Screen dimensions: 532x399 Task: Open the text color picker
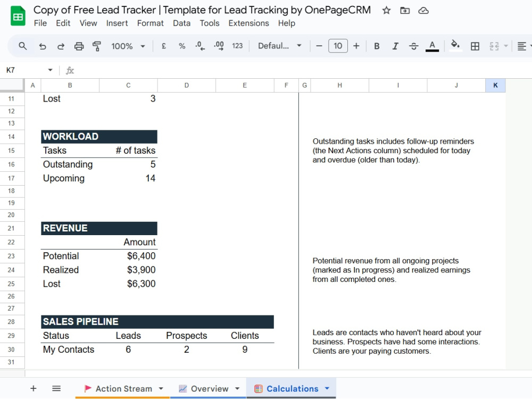432,46
